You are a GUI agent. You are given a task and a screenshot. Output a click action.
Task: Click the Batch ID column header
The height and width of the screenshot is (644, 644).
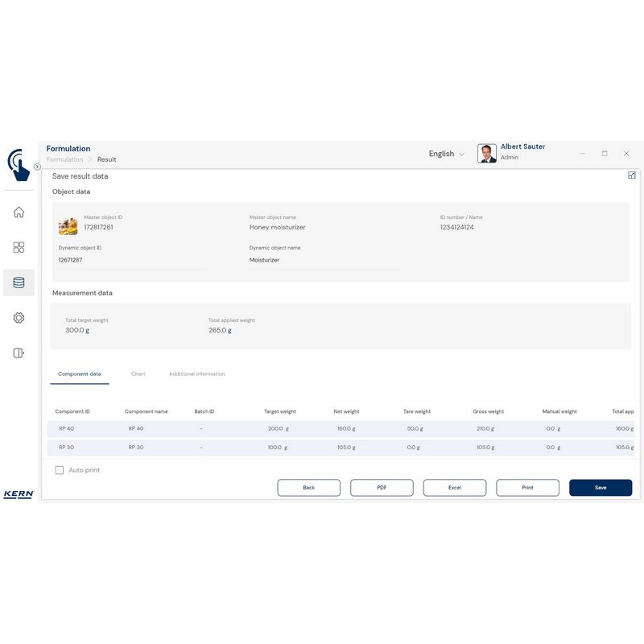pyautogui.click(x=204, y=411)
